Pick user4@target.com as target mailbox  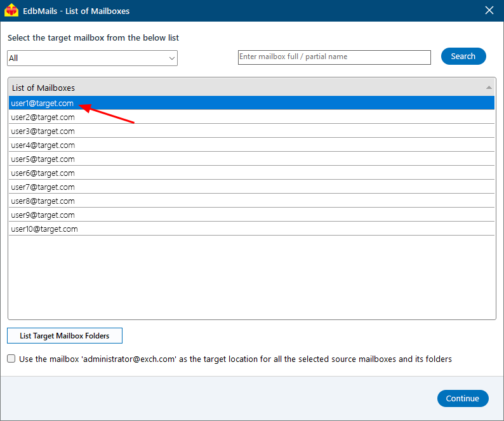[43, 145]
